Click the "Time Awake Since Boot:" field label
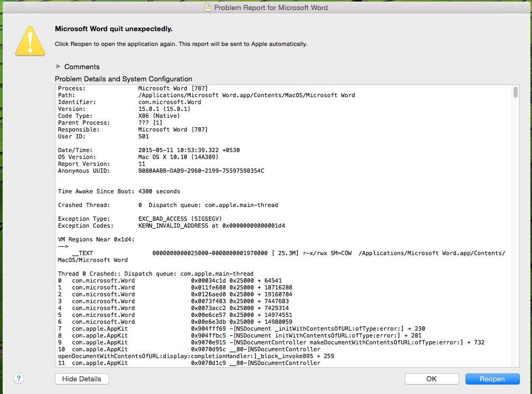The height and width of the screenshot is (394, 532). tap(96, 191)
